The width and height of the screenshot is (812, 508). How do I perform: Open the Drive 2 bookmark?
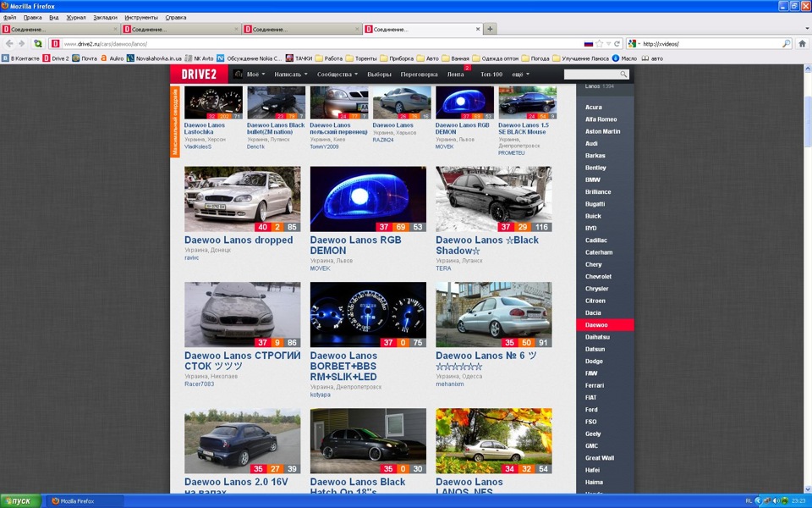pos(56,58)
